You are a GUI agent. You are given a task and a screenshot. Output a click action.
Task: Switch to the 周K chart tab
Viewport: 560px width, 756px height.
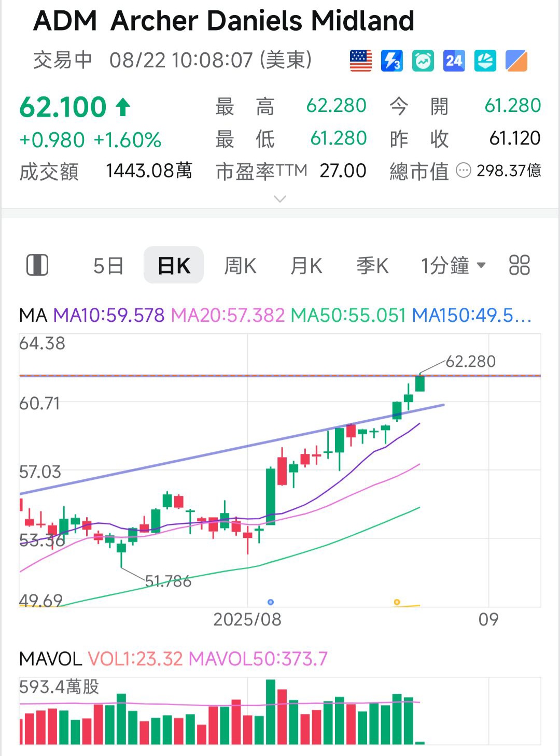240,266
